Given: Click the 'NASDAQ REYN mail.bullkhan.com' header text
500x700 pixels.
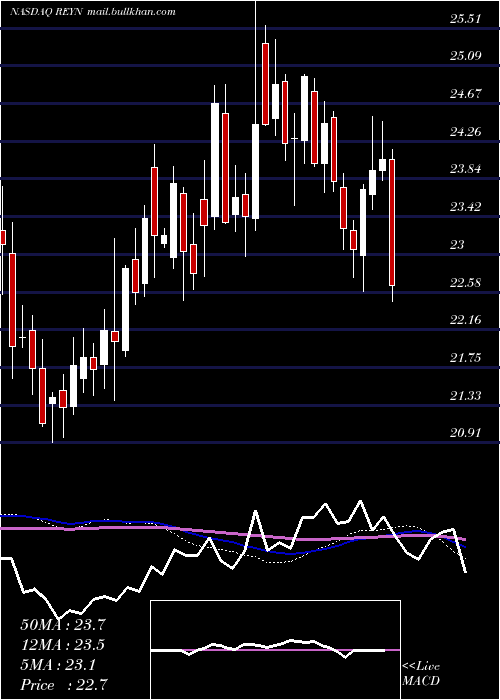Looking at the screenshot, I should [x=92, y=12].
